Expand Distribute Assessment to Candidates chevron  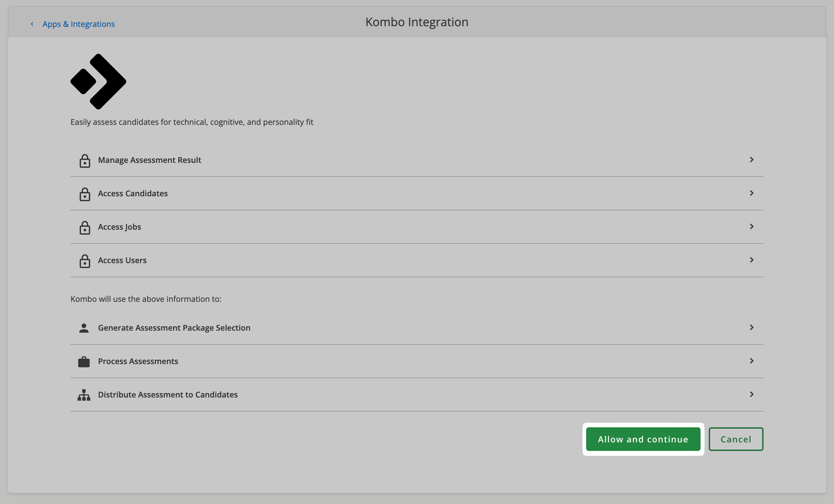[751, 395]
